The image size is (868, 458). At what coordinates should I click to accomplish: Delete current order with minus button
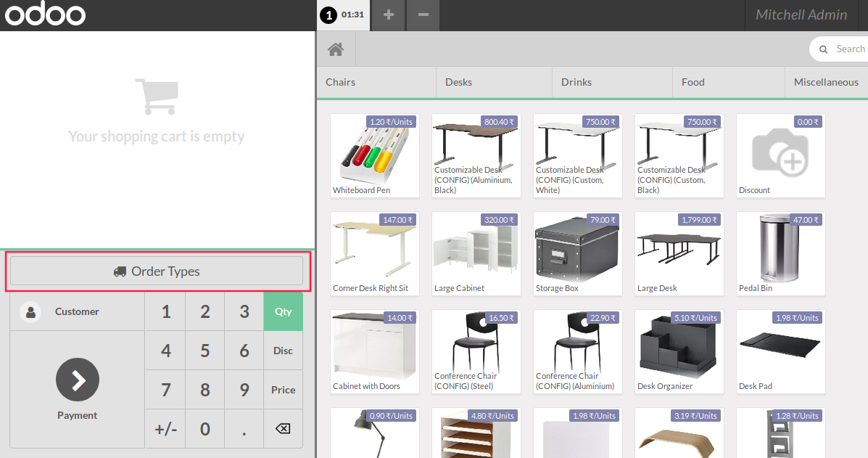[x=423, y=15]
